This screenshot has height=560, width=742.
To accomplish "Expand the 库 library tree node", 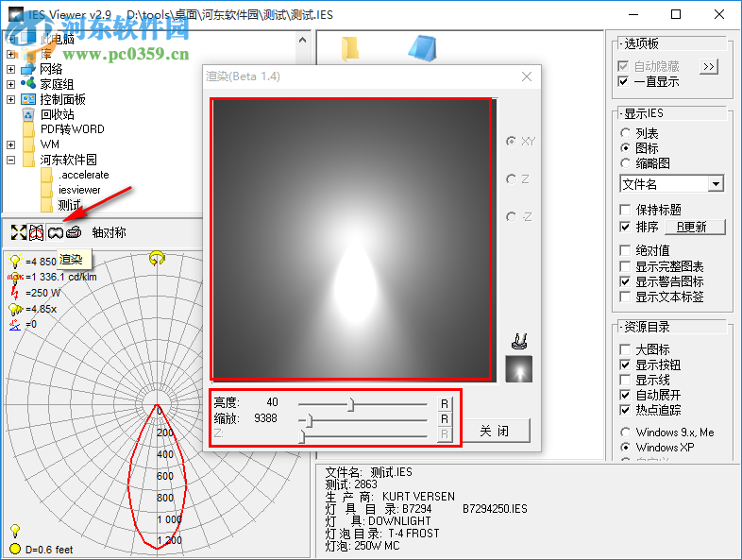I will click(x=11, y=54).
